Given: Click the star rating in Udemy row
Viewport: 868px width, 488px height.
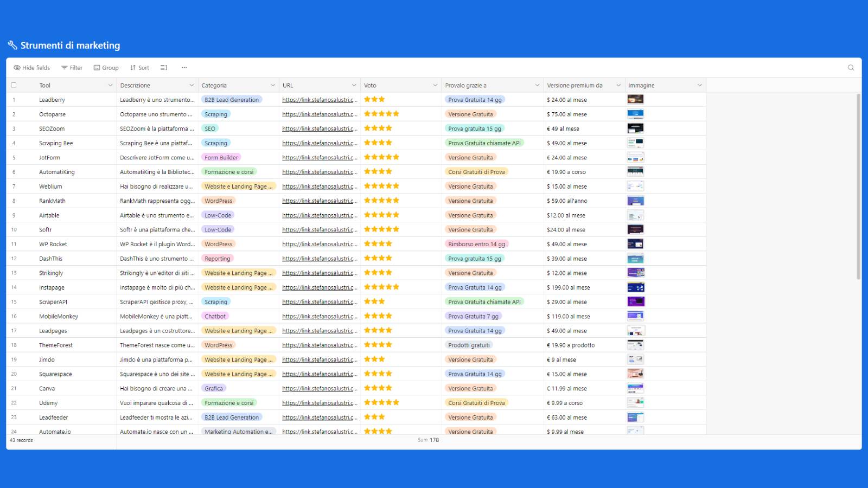Looking at the screenshot, I should [381, 402].
